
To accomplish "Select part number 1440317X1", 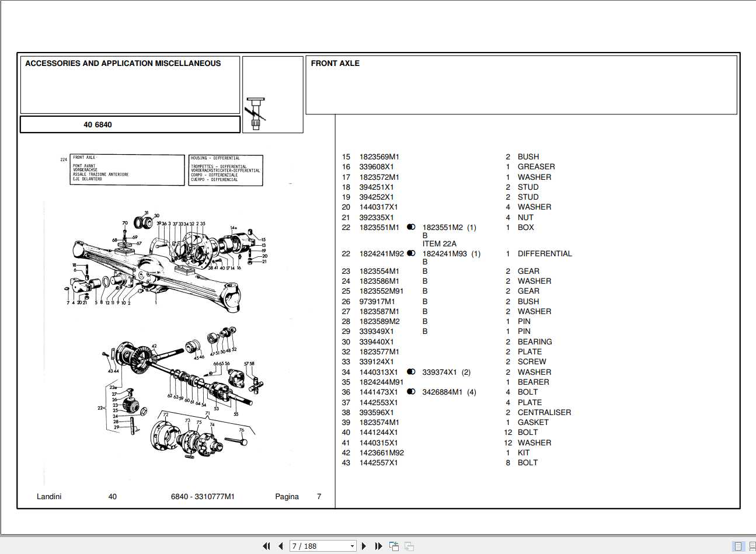I will click(x=379, y=207).
